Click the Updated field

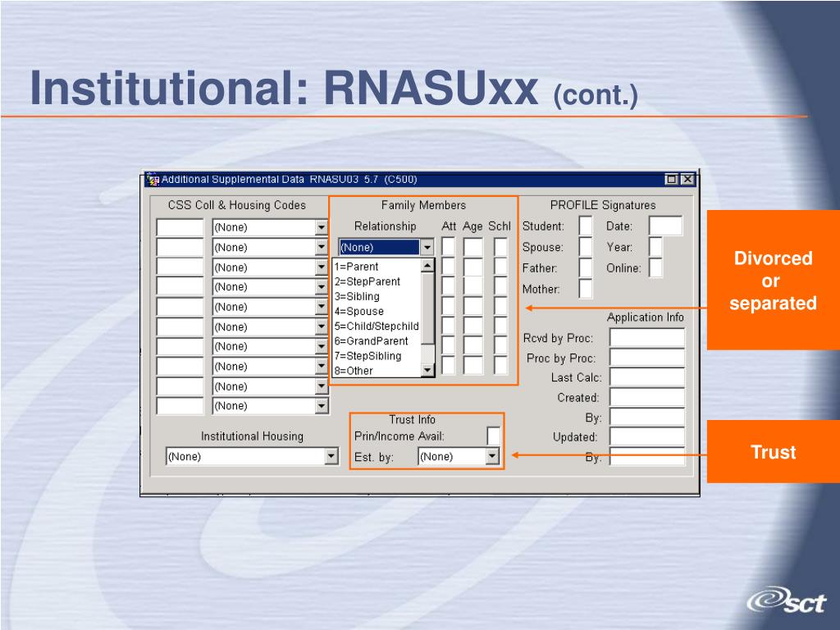click(x=647, y=436)
